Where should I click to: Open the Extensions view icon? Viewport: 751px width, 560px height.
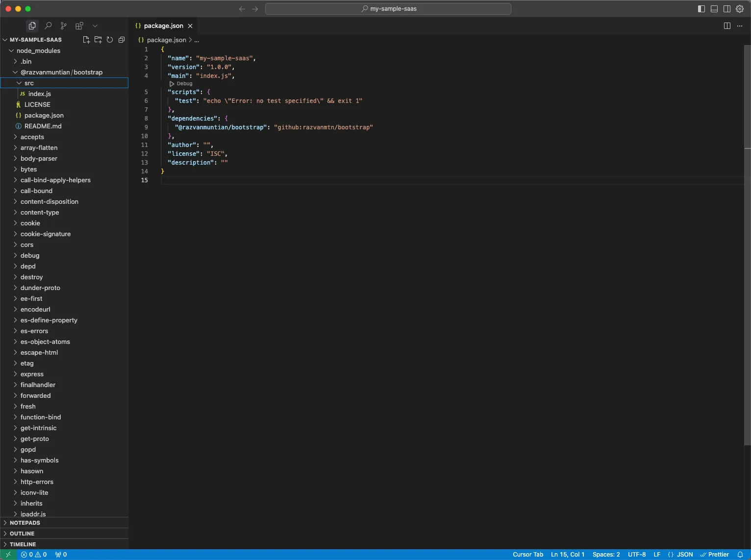click(79, 25)
